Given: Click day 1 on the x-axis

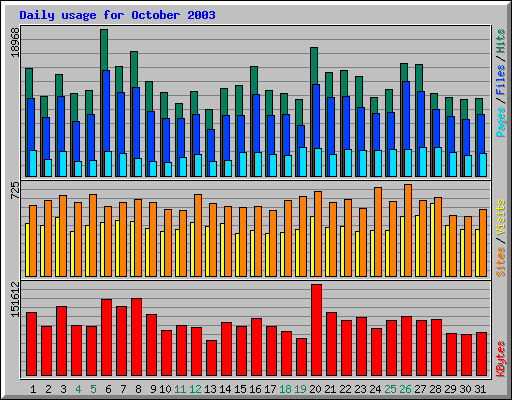Looking at the screenshot, I should tap(33, 389).
